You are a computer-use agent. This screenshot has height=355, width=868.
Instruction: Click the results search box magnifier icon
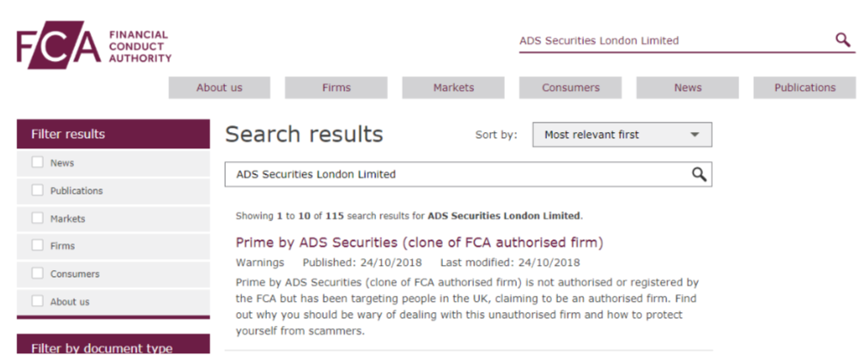699,175
